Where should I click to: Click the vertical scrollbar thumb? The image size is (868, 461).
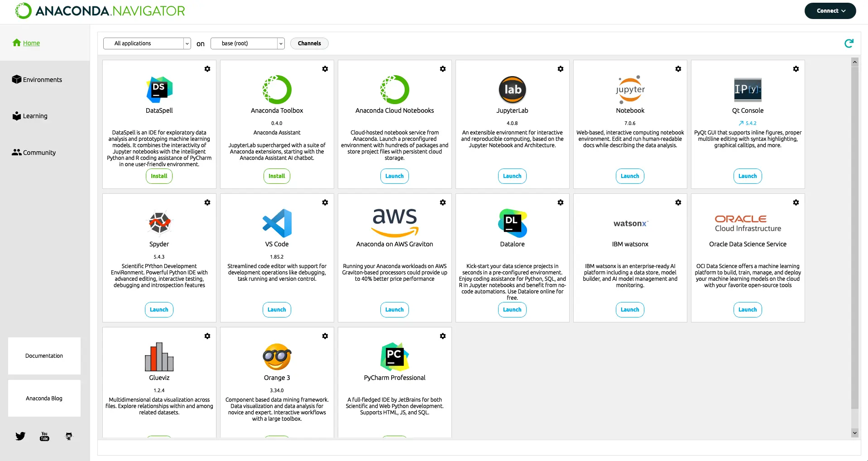pyautogui.click(x=855, y=238)
